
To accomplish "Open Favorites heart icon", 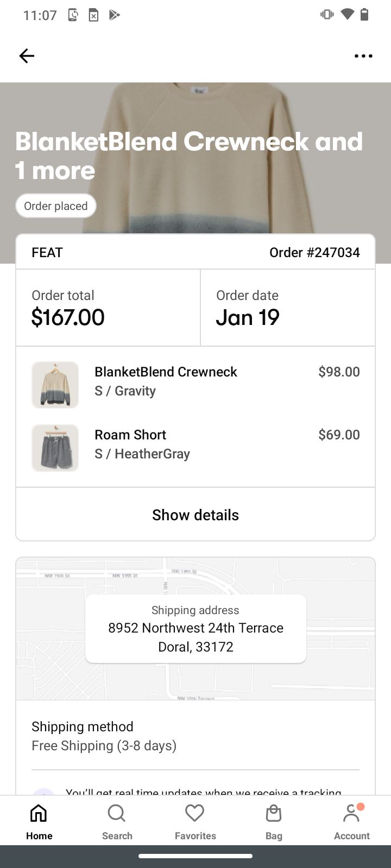I will point(195,821).
